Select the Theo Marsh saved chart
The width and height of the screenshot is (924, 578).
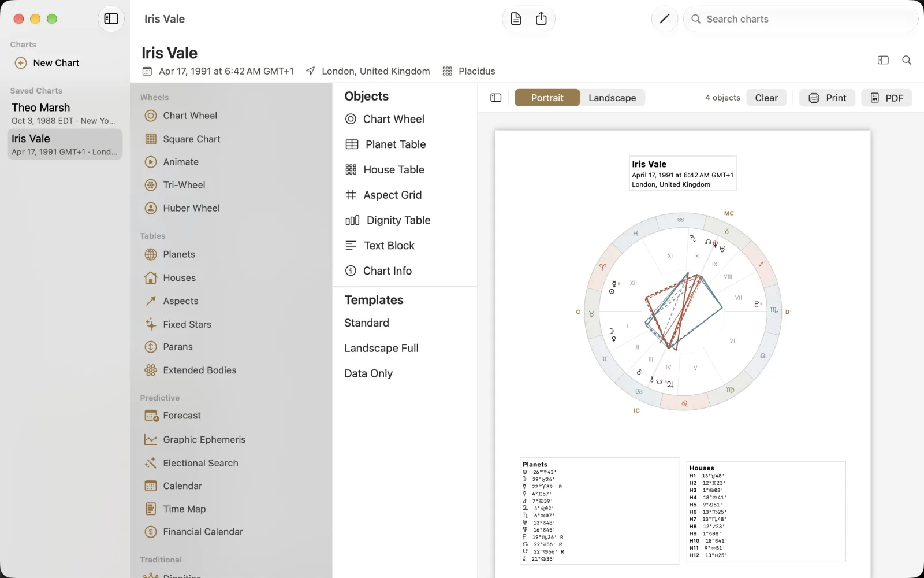coord(65,113)
